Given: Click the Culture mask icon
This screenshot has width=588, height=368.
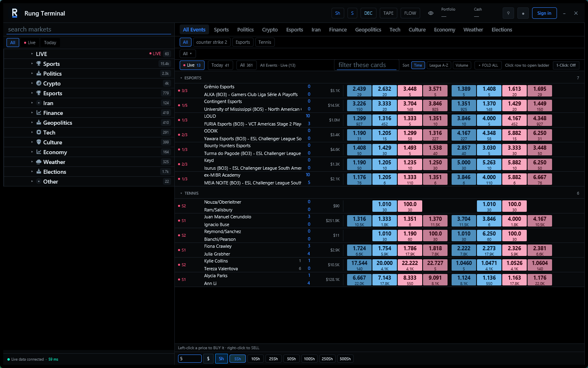Looking at the screenshot, I should 39,142.
